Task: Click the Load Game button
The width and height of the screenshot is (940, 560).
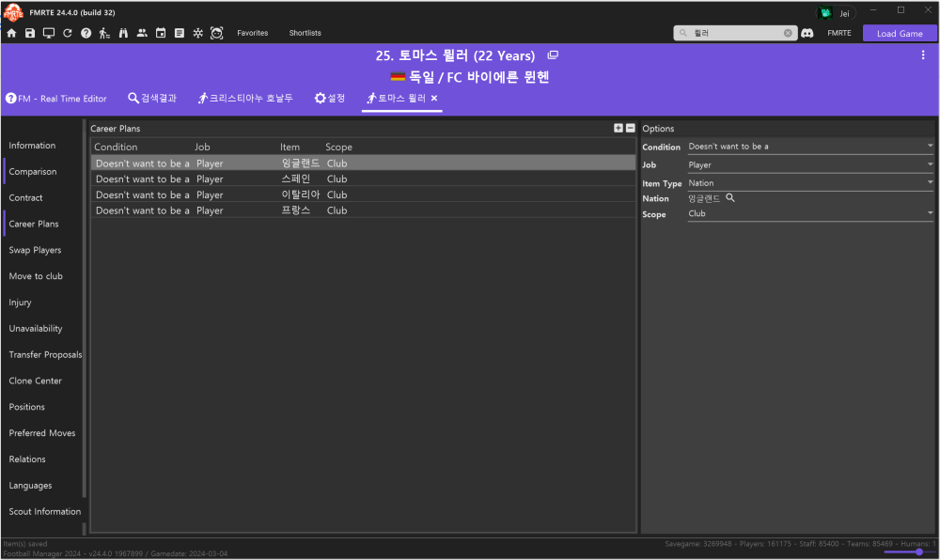Action: coord(900,34)
